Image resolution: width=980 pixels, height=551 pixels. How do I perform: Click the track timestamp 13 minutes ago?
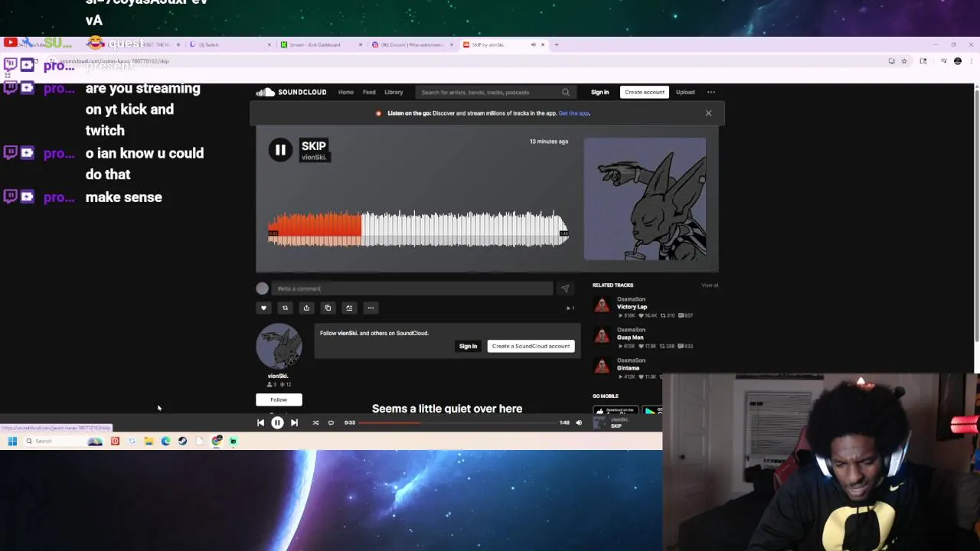[x=549, y=142]
